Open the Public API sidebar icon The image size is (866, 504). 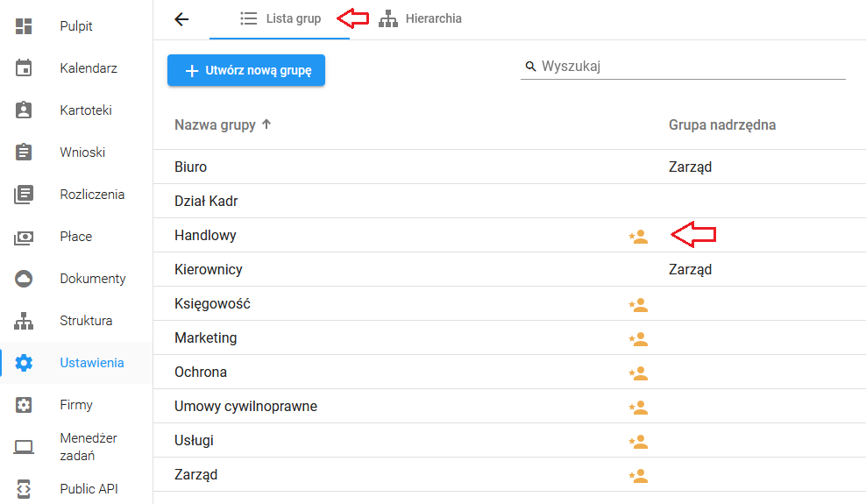24,488
